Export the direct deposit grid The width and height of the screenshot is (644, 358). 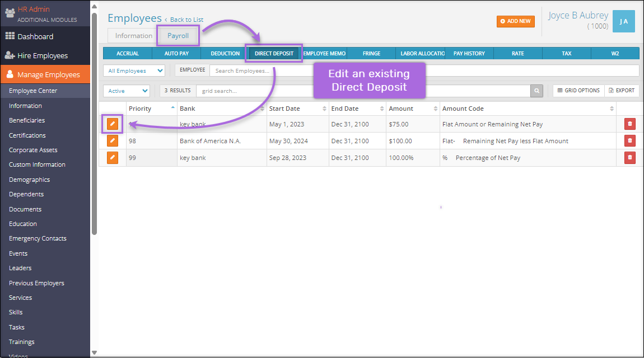click(x=622, y=91)
